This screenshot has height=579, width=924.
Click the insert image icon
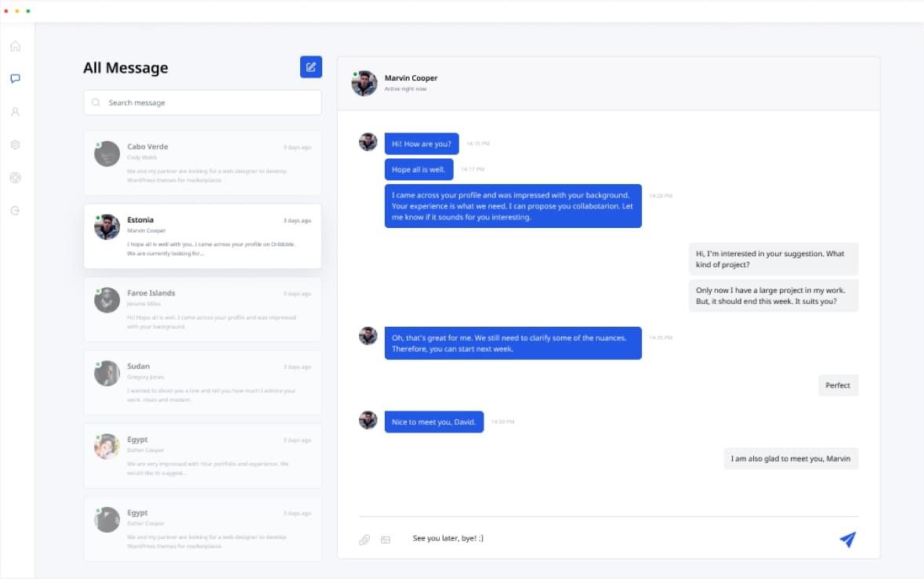pyautogui.click(x=386, y=540)
